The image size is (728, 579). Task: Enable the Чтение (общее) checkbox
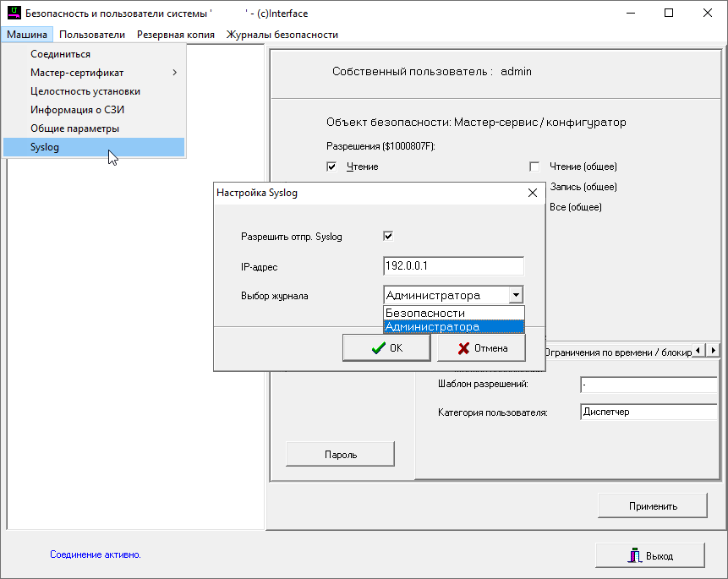click(x=534, y=167)
